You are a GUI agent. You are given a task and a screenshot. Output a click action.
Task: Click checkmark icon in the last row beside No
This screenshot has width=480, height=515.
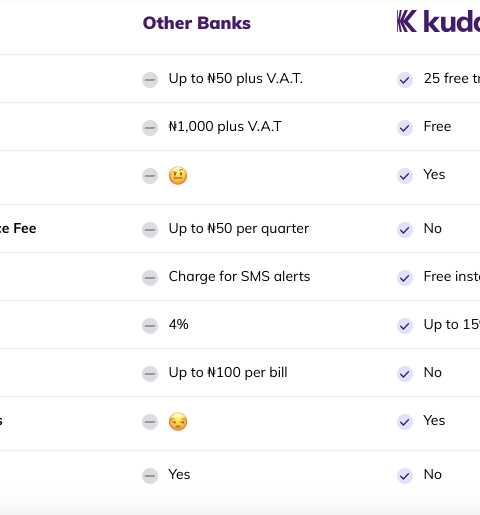pos(405,476)
